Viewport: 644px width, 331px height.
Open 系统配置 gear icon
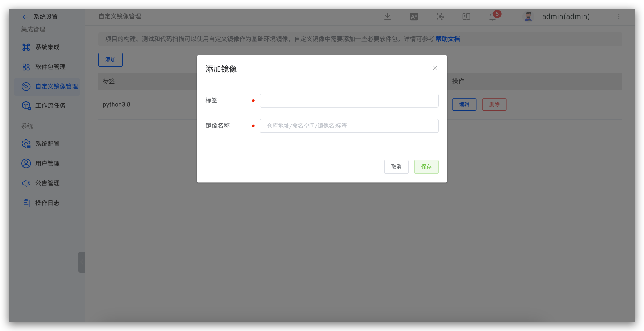pos(26,144)
